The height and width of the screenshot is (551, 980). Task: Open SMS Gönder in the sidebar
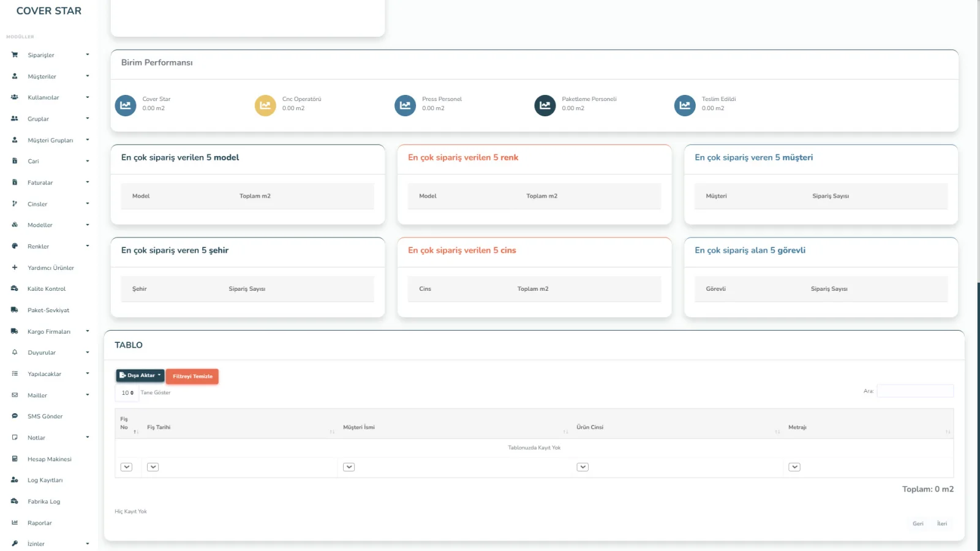pyautogui.click(x=45, y=416)
